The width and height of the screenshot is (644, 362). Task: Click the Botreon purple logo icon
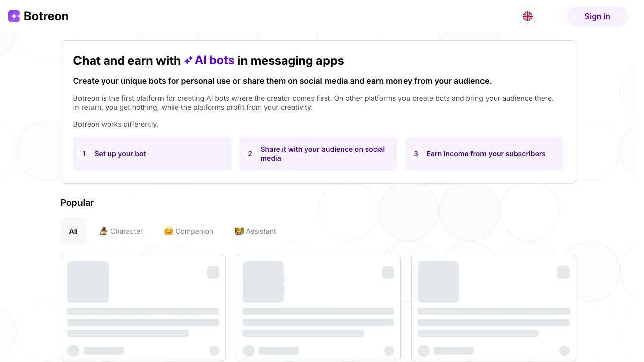[x=14, y=16]
